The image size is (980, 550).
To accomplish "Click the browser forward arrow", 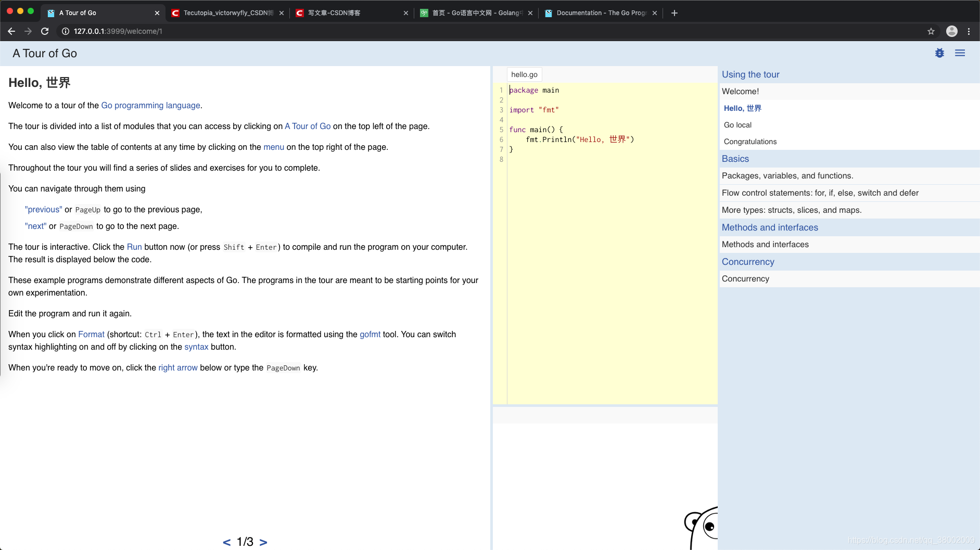I will point(28,31).
